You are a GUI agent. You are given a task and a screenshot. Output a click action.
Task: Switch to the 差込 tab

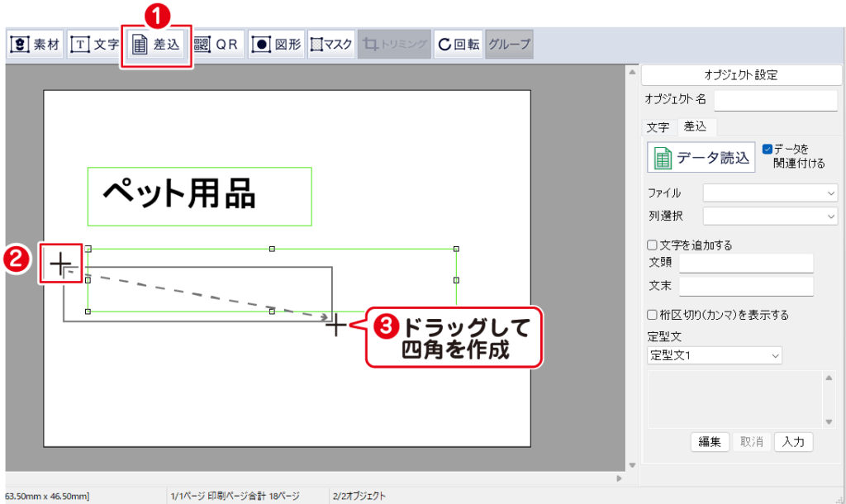[x=695, y=127]
